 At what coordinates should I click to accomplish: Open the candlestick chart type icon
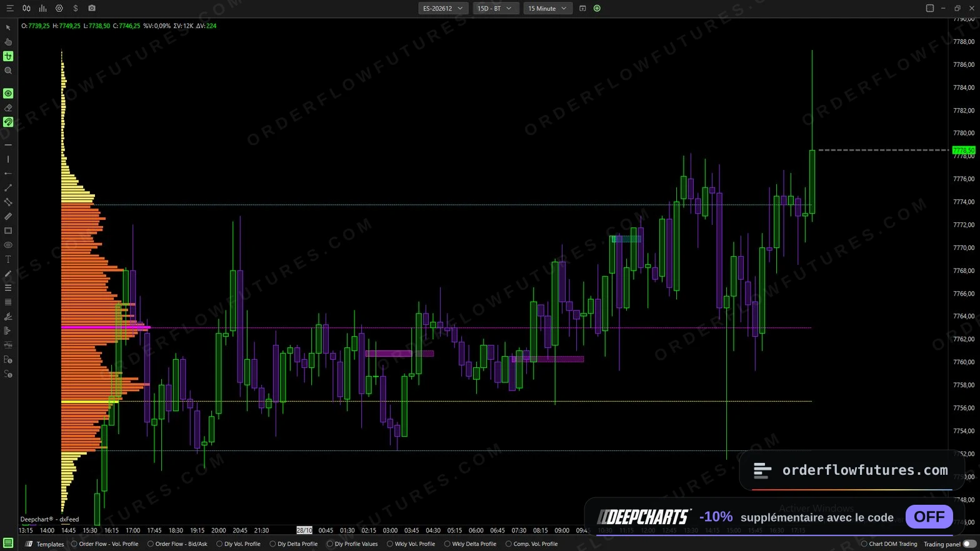26,8
